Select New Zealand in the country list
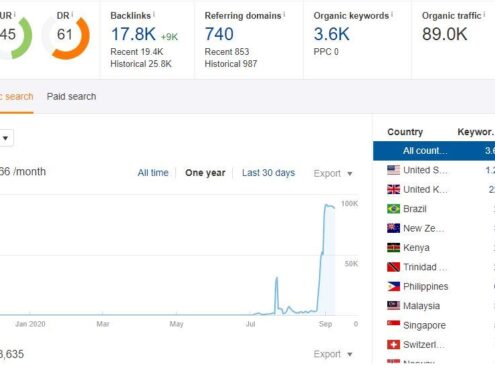 [434, 228]
